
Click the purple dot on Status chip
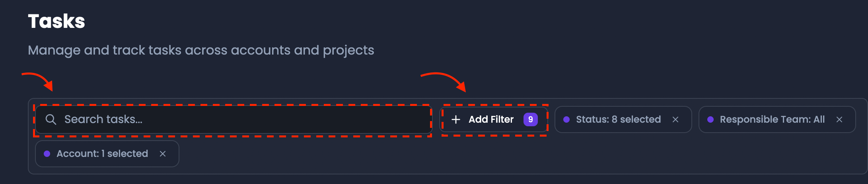click(566, 119)
